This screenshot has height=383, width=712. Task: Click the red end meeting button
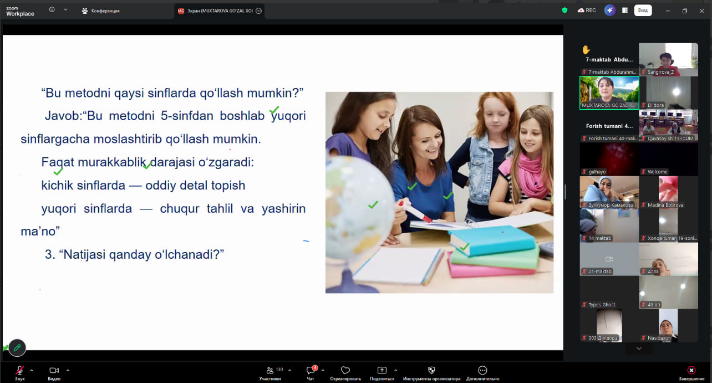coord(691,370)
